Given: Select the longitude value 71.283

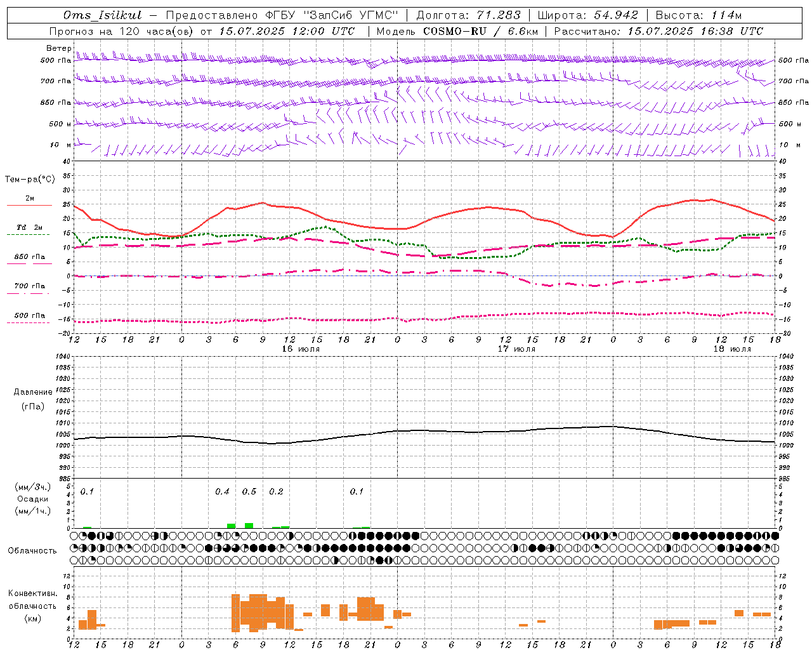Looking at the screenshot, I should pos(498,15).
